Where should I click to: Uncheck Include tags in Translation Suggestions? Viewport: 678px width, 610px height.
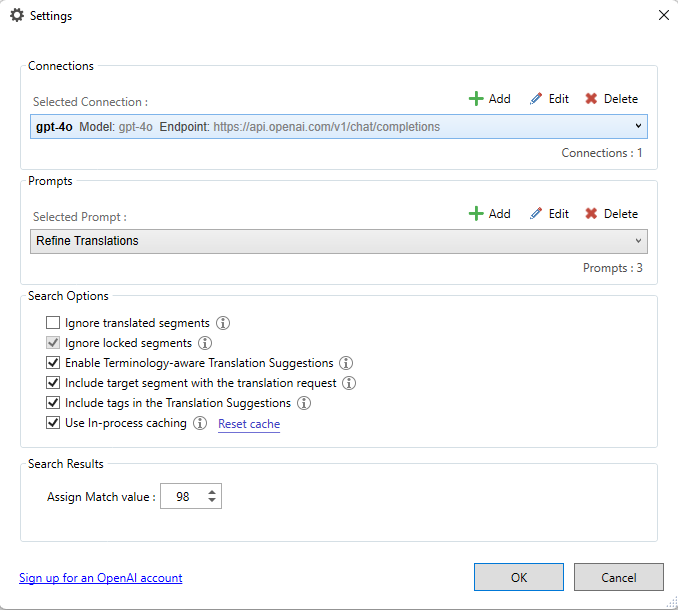53,403
